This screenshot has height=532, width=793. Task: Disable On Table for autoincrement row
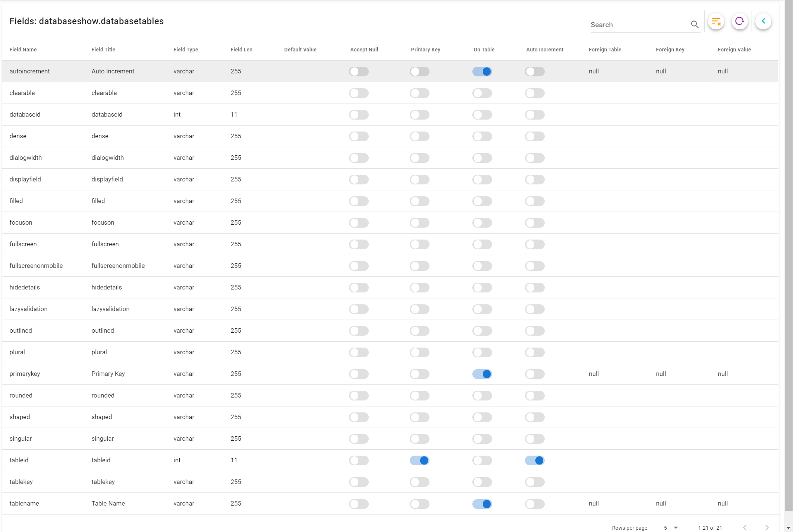tap(482, 72)
